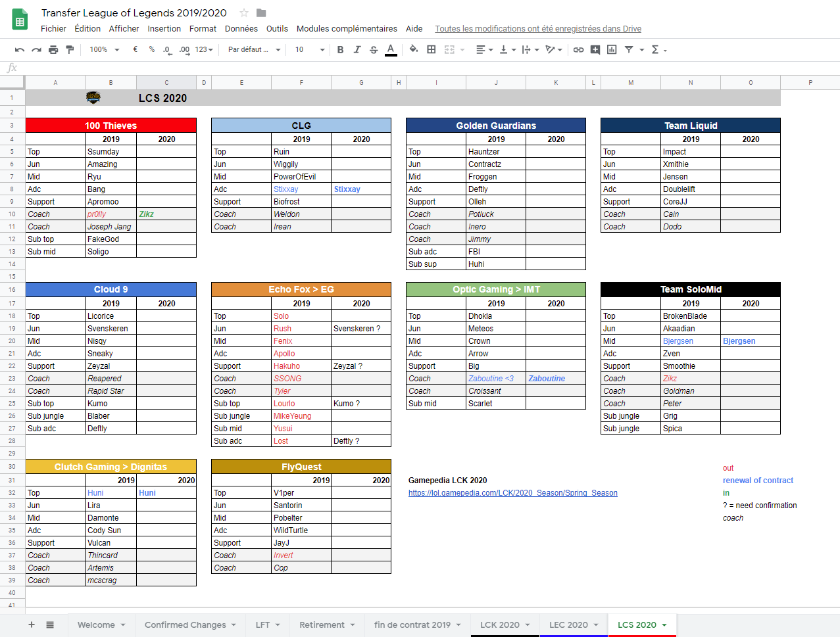Apply percent format
Viewport: 840px width, 637px height.
tap(152, 49)
